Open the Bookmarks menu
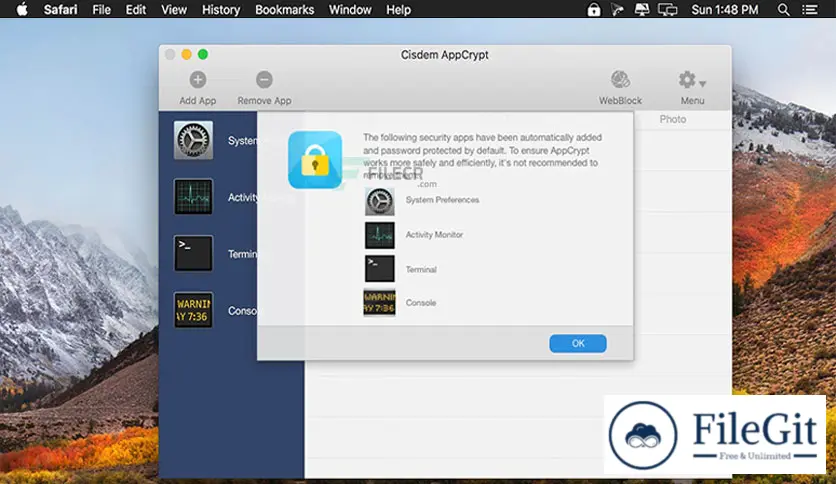Screen dimensions: 836x484 pyautogui.click(x=285, y=10)
